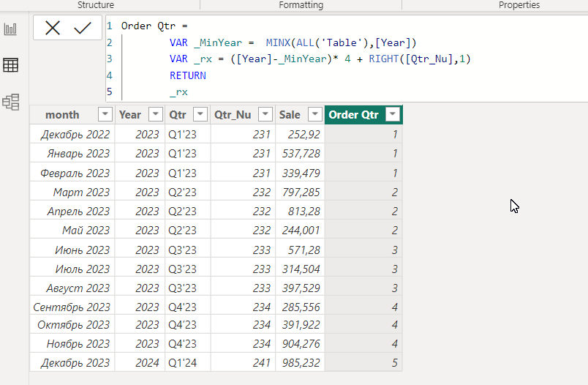
Task: Select Sale value 904,276
Action: pyautogui.click(x=300, y=344)
